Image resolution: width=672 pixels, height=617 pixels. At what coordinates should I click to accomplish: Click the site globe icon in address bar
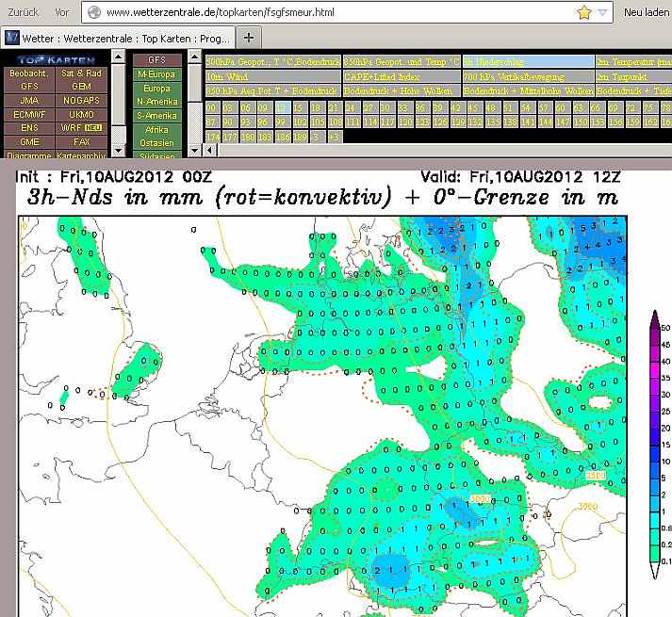pyautogui.click(x=93, y=12)
